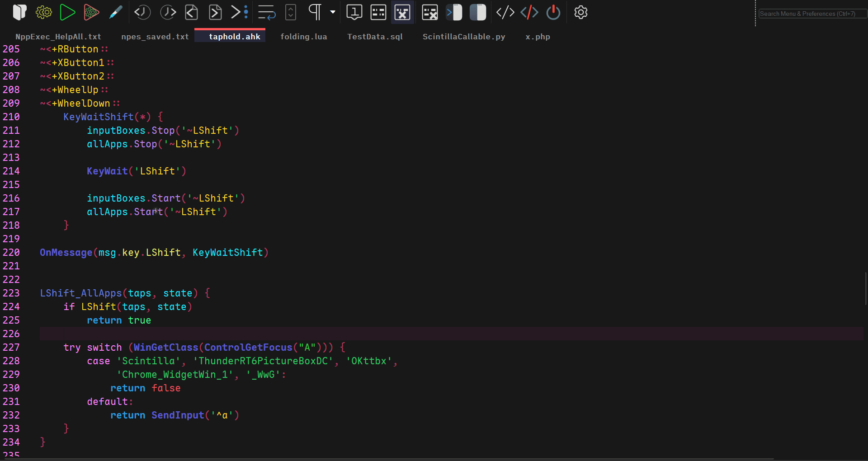Switch to x.php tab
The image size is (868, 461).
538,37
